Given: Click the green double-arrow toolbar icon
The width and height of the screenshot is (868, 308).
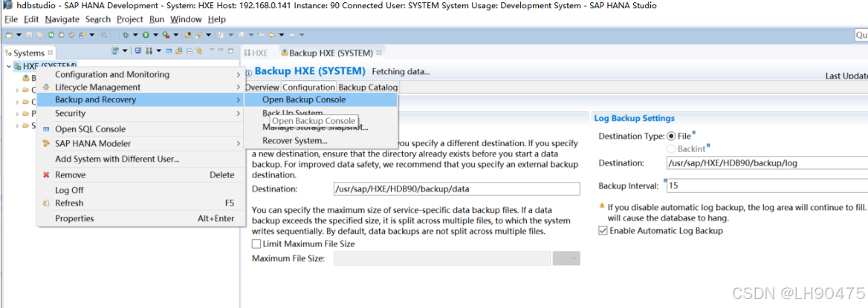Looking at the screenshot, I should 51,35.
